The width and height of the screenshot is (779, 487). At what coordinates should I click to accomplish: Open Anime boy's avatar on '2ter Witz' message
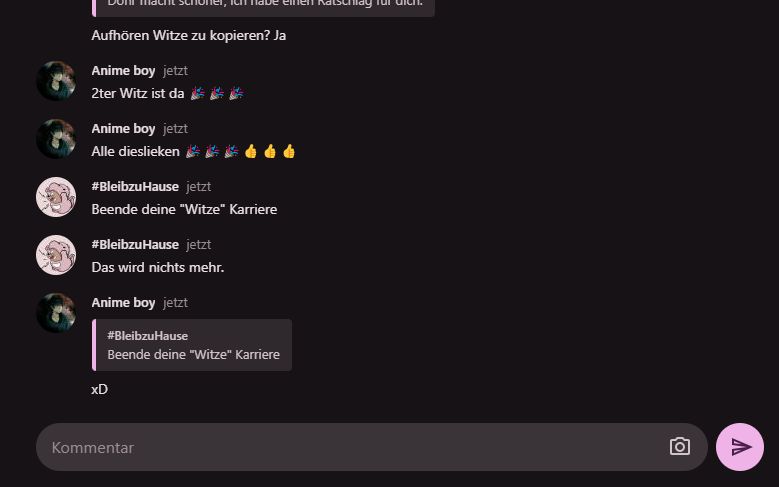pyautogui.click(x=56, y=81)
